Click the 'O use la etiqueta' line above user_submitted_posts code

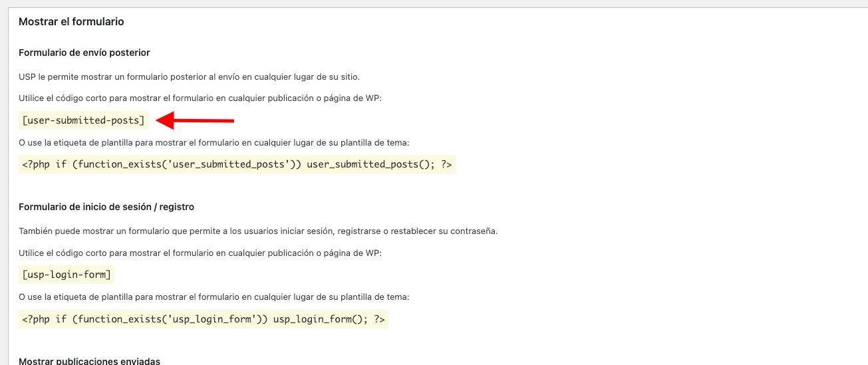[x=214, y=142]
